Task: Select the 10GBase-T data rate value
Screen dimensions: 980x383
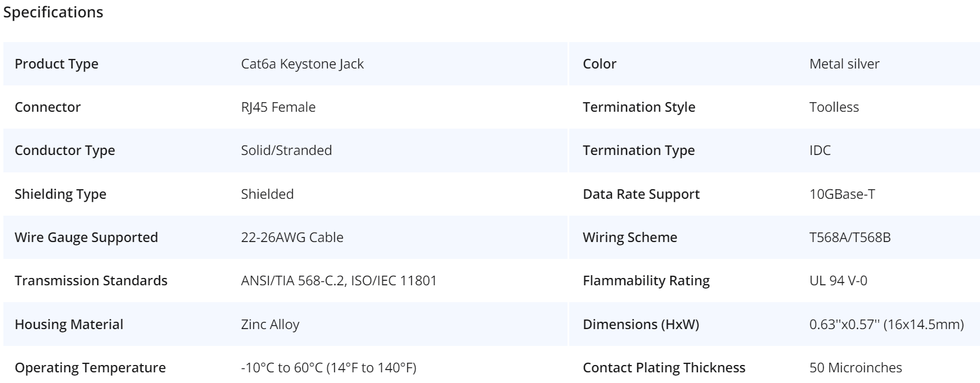Action: (x=842, y=194)
